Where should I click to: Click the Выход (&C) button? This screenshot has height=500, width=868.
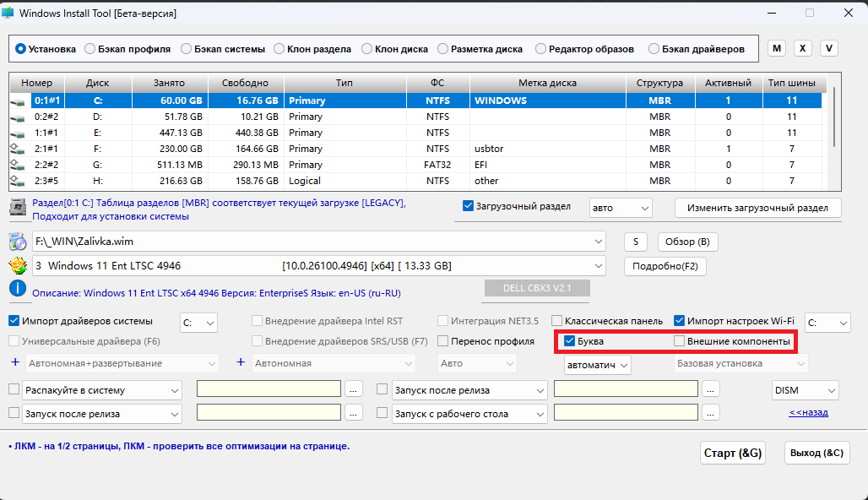pos(816,453)
